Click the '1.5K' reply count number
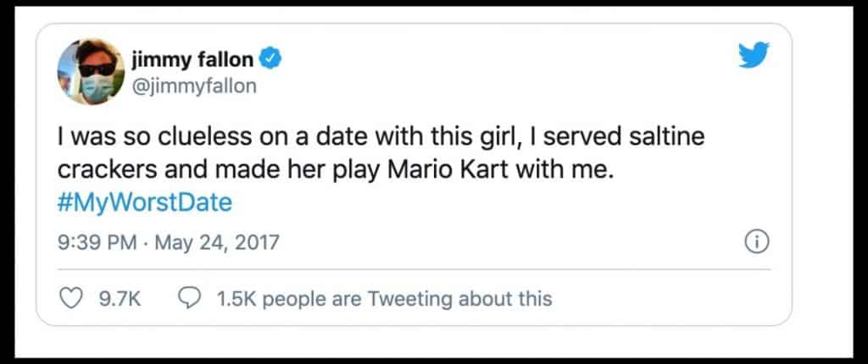 pyautogui.click(x=235, y=298)
